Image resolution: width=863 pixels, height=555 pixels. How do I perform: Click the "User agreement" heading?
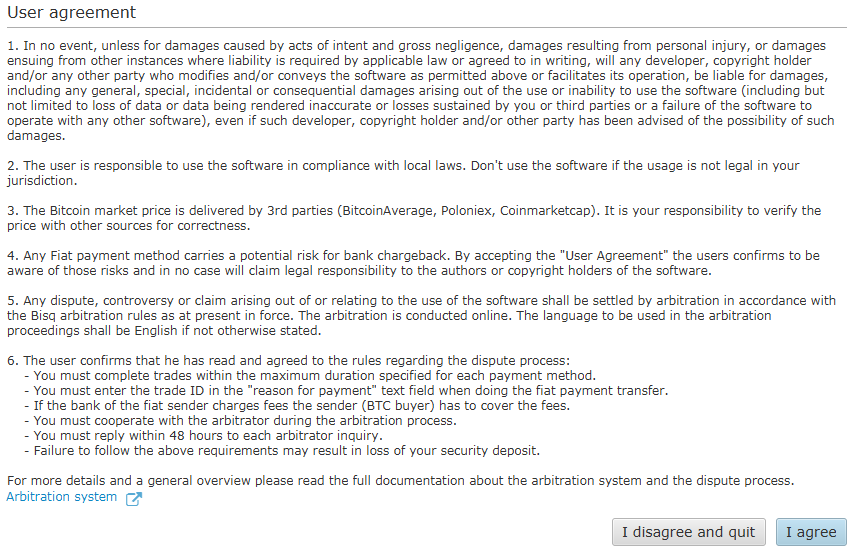tap(72, 13)
